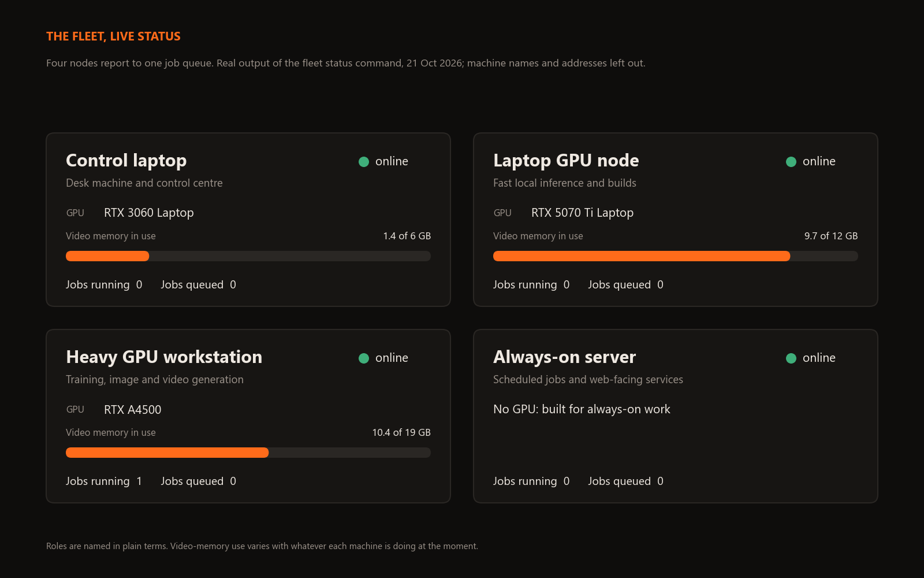Click 'Four nodes report to one job queue' description
Screen dimensions: 924x578
pos(346,63)
